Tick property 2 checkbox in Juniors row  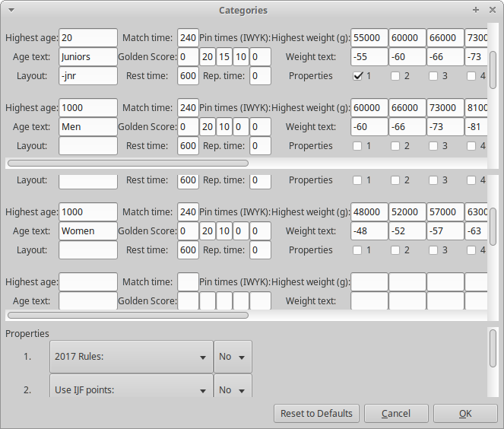pos(395,76)
